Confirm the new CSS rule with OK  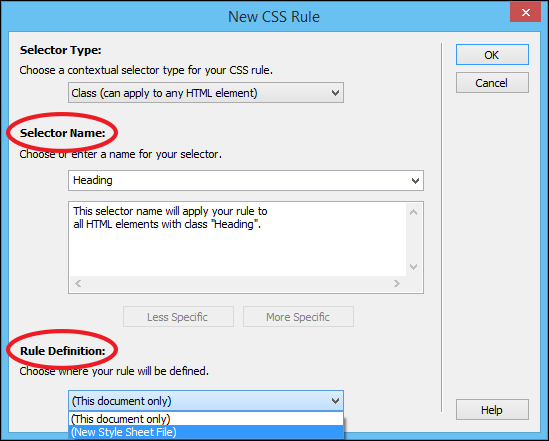[492, 55]
